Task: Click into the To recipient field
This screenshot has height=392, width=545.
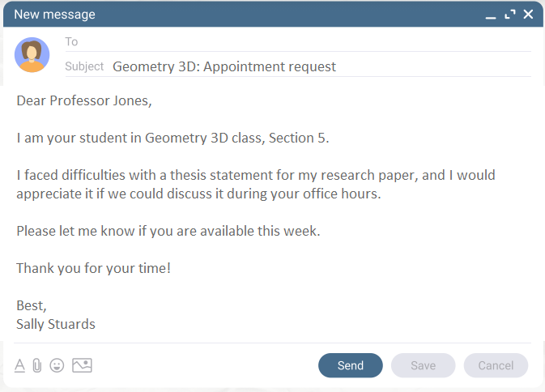Action: point(304,41)
